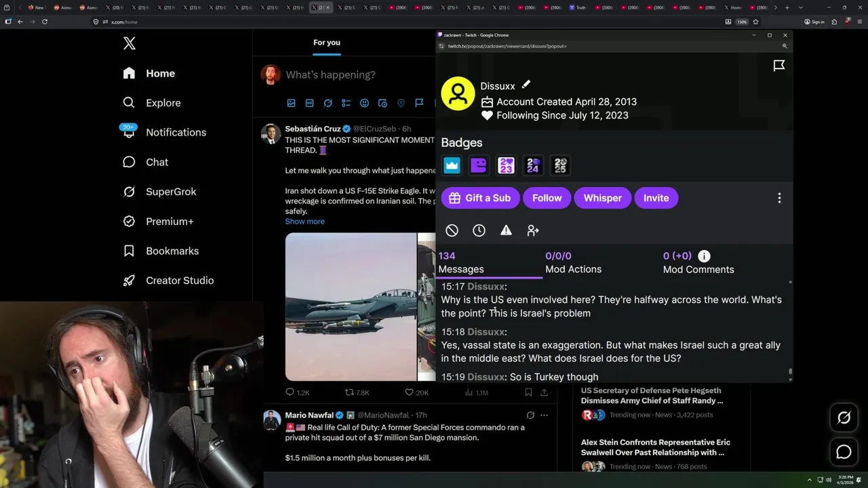Open Sebastián Cruz profile name link

point(313,129)
